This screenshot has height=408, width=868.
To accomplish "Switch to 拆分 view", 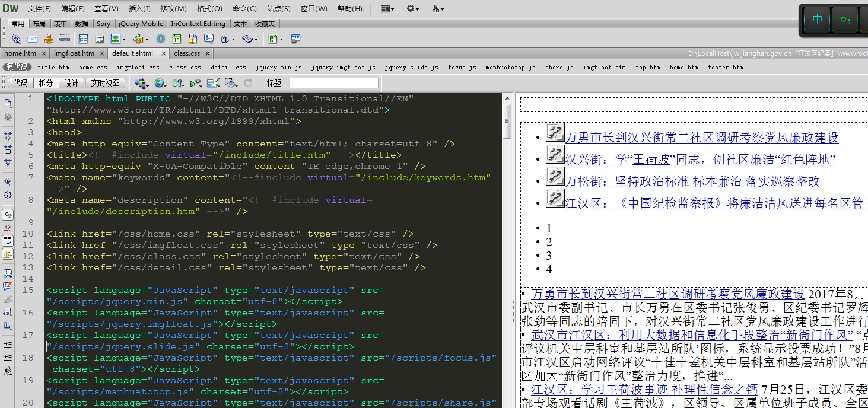I will coord(46,83).
